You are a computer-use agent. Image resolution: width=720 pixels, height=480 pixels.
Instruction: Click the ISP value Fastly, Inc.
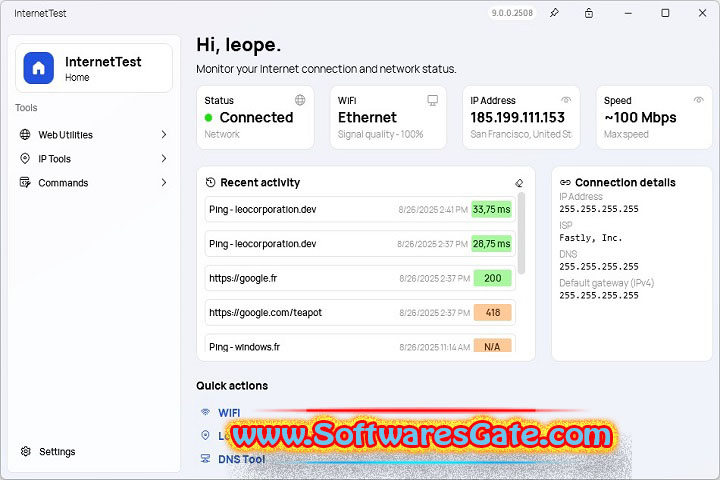tap(591, 238)
